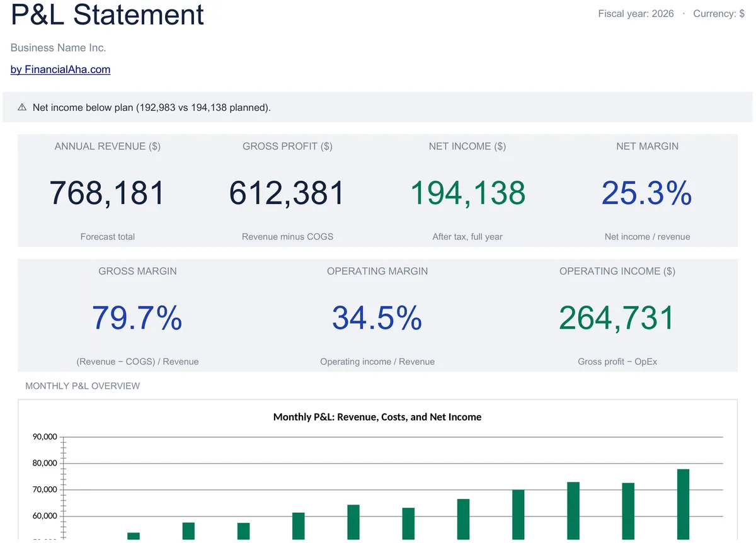Select the 25.3% net margin value
The height and width of the screenshot is (543, 756).
tap(647, 193)
